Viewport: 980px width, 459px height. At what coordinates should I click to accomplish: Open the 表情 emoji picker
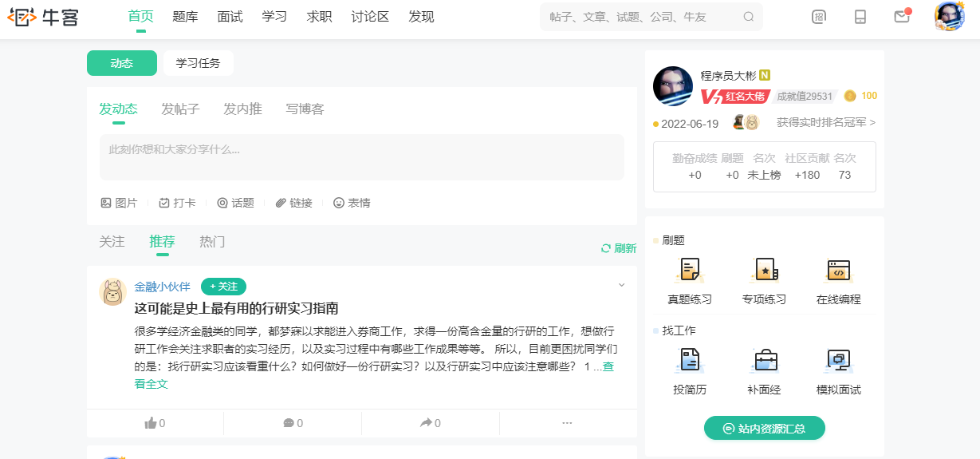(x=352, y=203)
